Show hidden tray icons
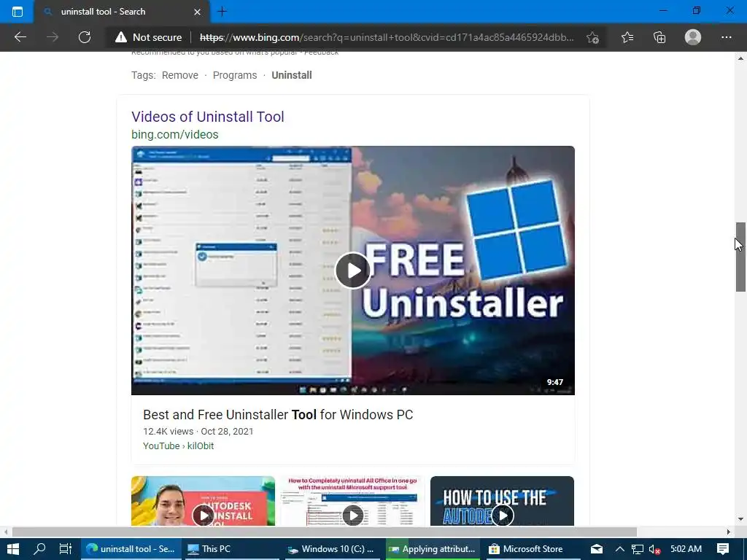This screenshot has width=747, height=560. coord(620,549)
